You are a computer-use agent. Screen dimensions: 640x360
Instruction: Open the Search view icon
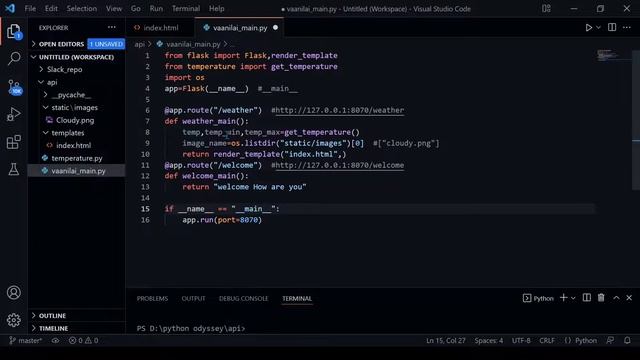pyautogui.click(x=14, y=59)
